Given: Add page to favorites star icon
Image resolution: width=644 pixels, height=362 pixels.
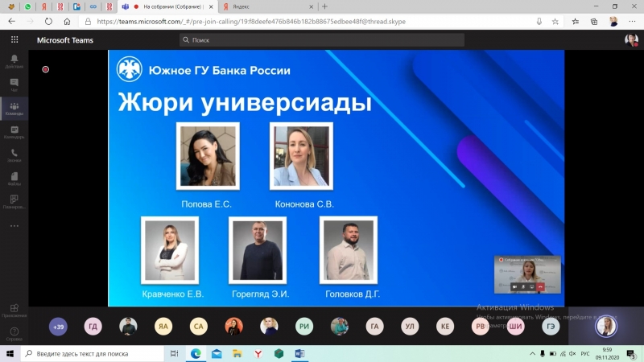Looking at the screenshot, I should (x=555, y=22).
